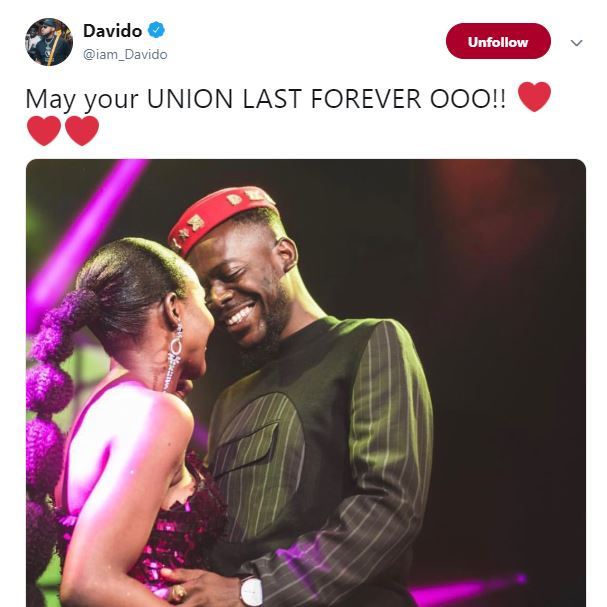Click the white wristwatch in photo

[252, 591]
